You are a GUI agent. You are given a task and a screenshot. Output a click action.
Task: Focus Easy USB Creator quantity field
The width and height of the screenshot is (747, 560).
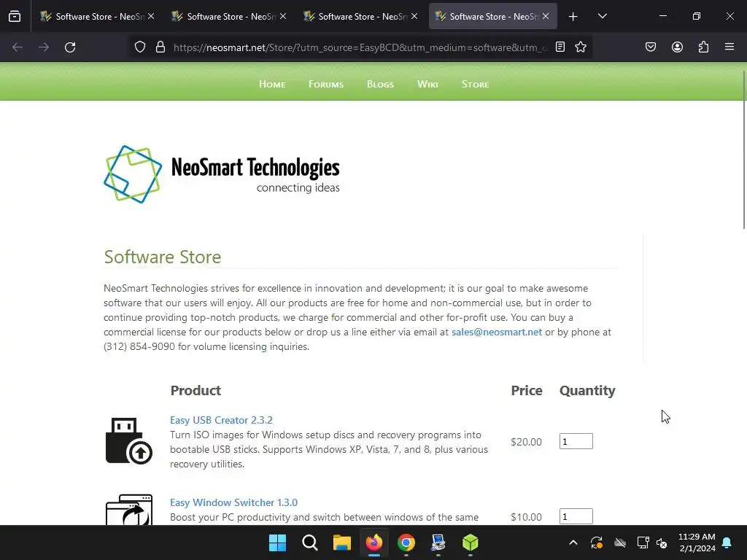576,441
